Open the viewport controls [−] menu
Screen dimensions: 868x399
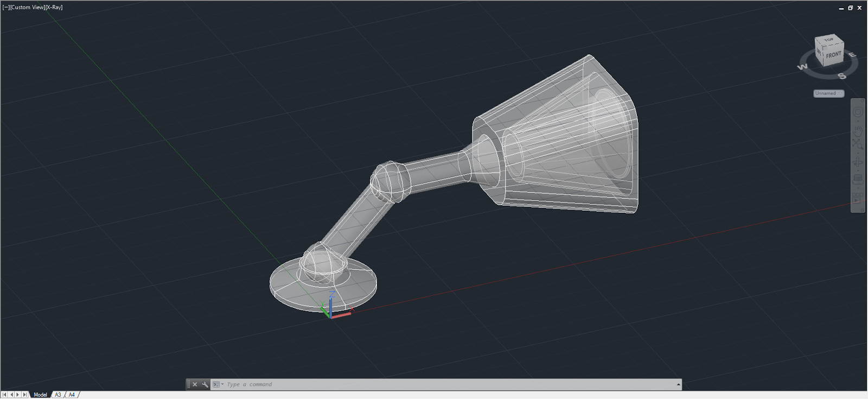6,8
